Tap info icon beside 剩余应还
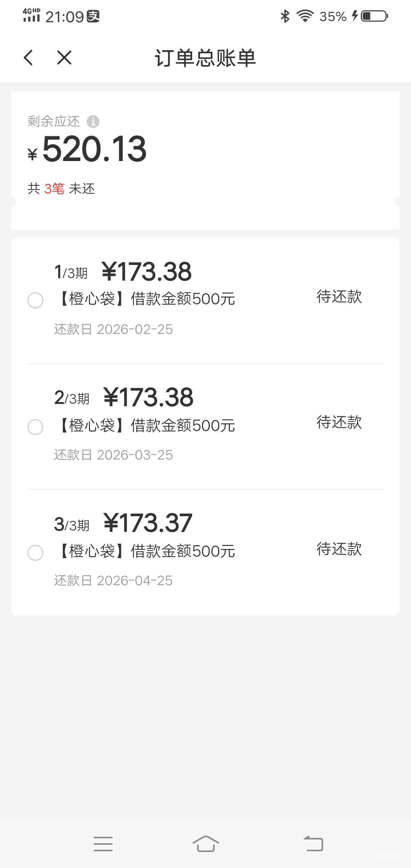Image resolution: width=411 pixels, height=868 pixels. point(93,122)
